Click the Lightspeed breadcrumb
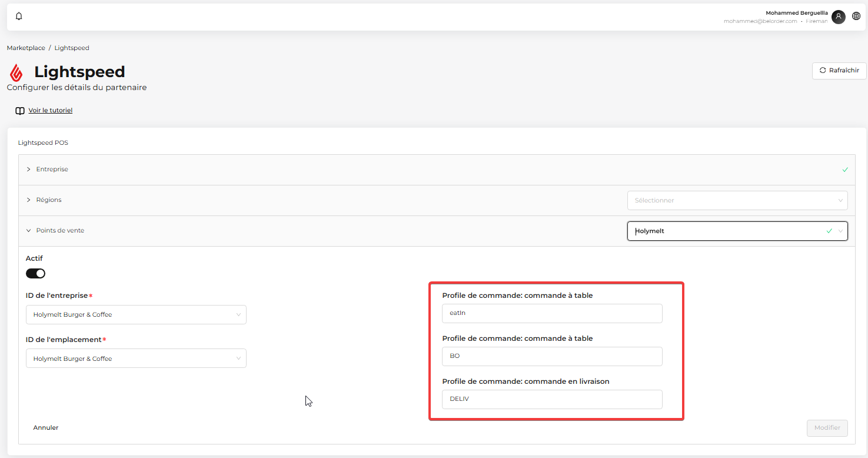868x458 pixels. pos(72,48)
